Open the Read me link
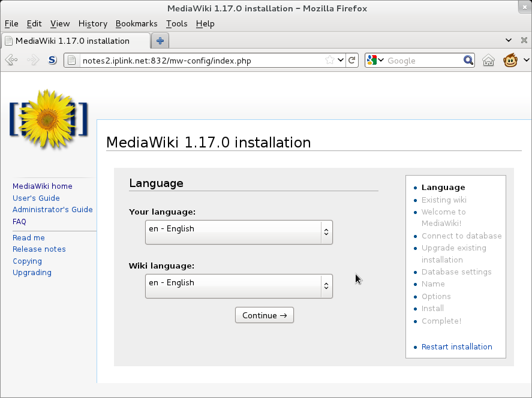 29,237
